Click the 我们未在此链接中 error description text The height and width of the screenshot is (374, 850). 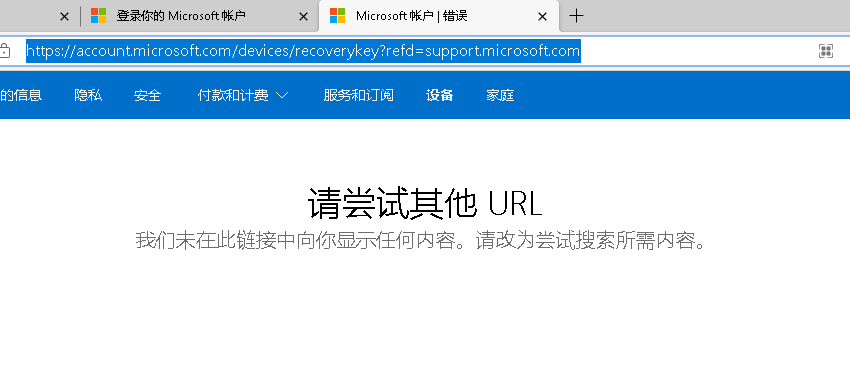point(421,241)
